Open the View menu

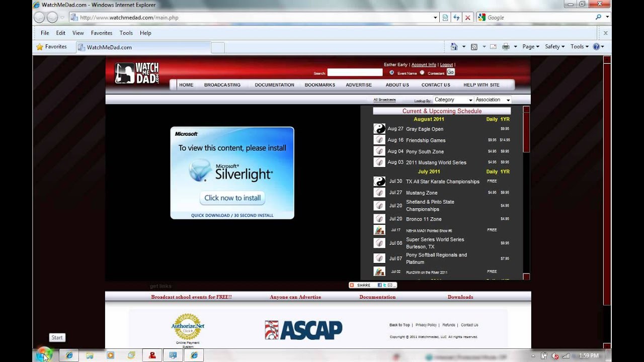(x=78, y=33)
